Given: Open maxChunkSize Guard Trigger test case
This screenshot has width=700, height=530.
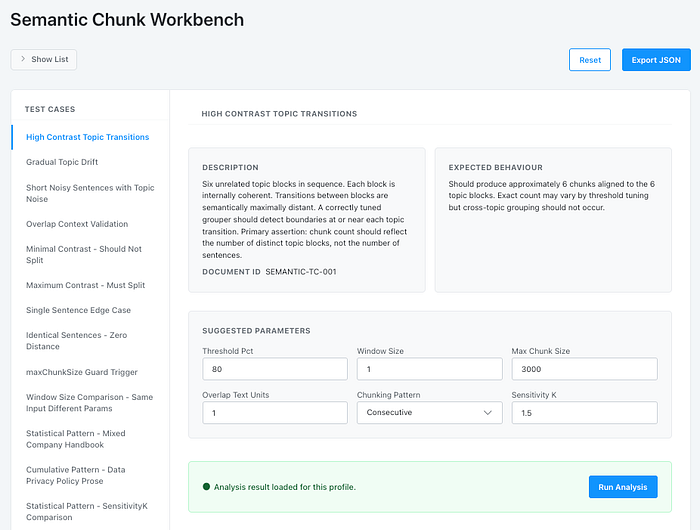Looking at the screenshot, I should click(x=82, y=372).
